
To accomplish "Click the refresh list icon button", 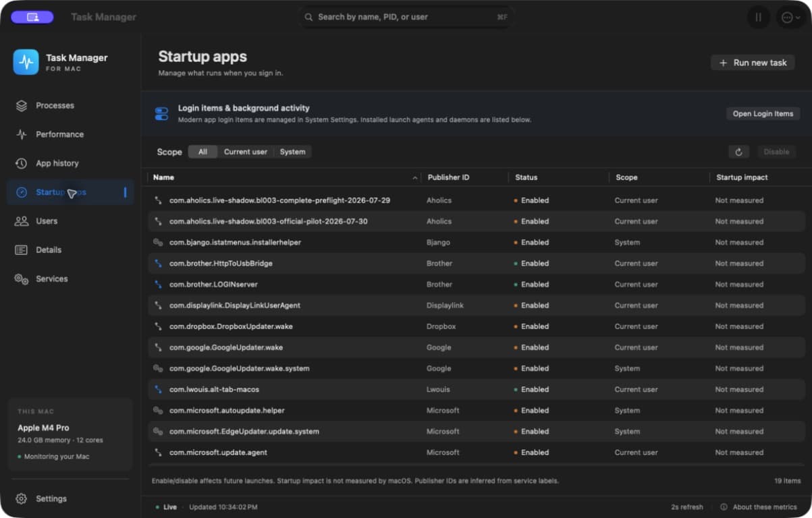I will pos(738,152).
